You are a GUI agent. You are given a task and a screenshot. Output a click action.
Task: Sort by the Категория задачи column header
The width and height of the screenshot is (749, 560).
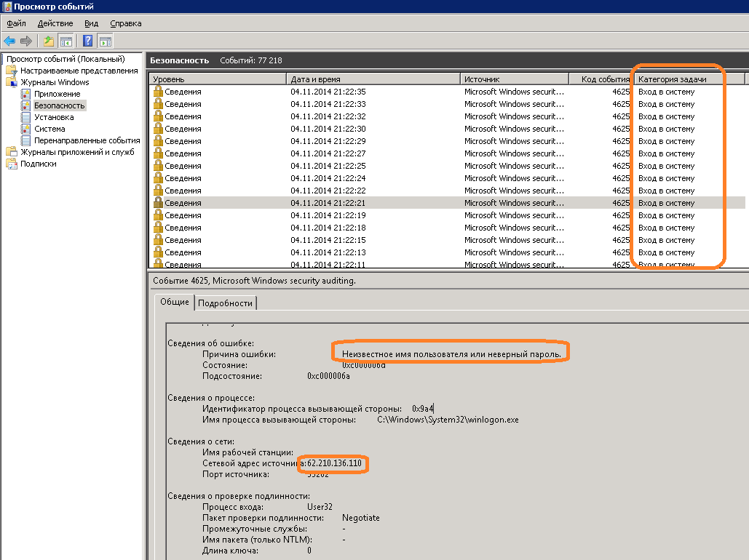pos(689,79)
